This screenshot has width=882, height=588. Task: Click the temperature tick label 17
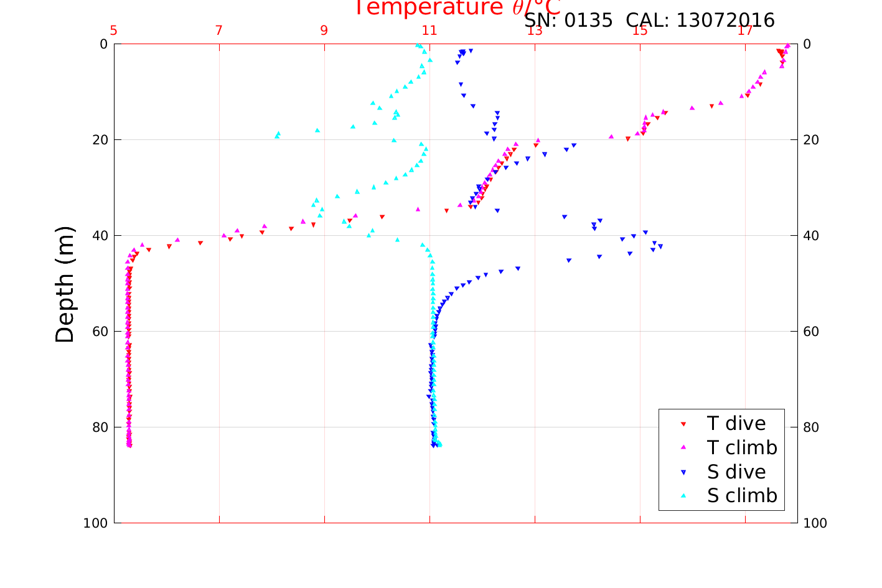tap(745, 30)
